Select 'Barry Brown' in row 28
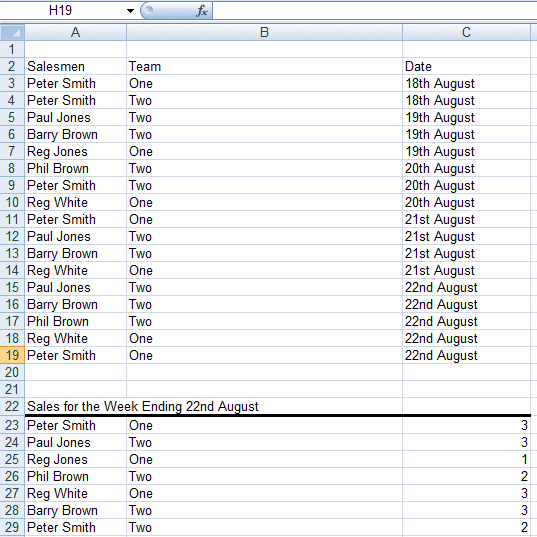 (x=75, y=510)
